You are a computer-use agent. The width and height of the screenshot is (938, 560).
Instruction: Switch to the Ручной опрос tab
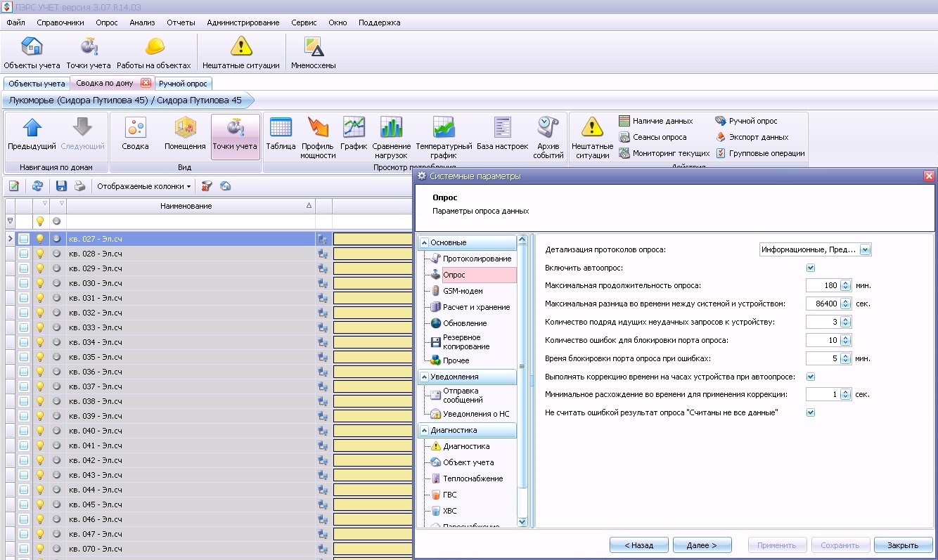click(x=182, y=84)
